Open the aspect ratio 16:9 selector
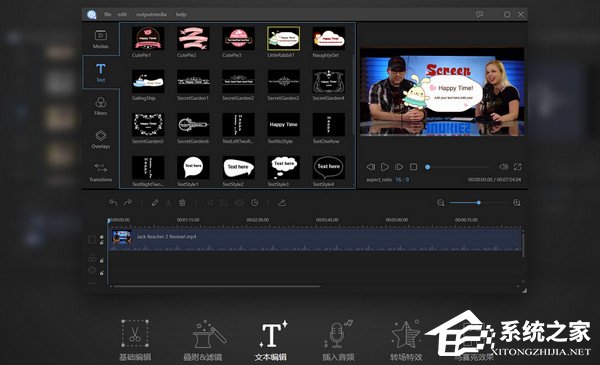This screenshot has width=600, height=365. pyautogui.click(x=402, y=179)
